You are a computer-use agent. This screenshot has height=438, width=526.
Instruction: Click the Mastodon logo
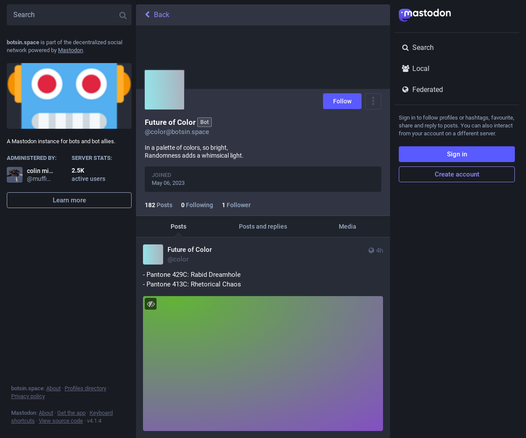pos(425,14)
